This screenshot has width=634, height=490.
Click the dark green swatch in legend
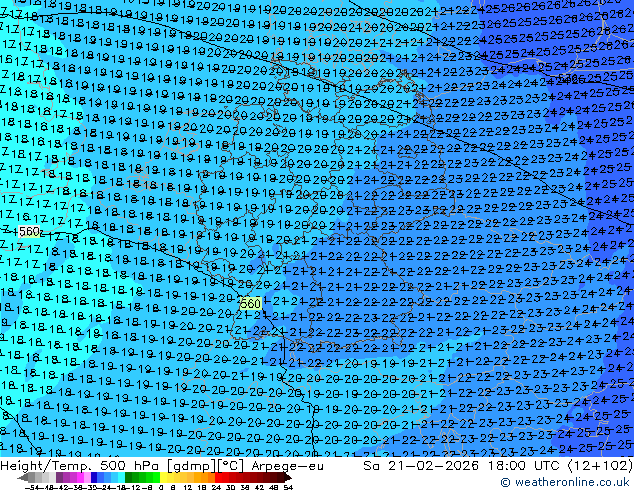[x=128, y=477]
